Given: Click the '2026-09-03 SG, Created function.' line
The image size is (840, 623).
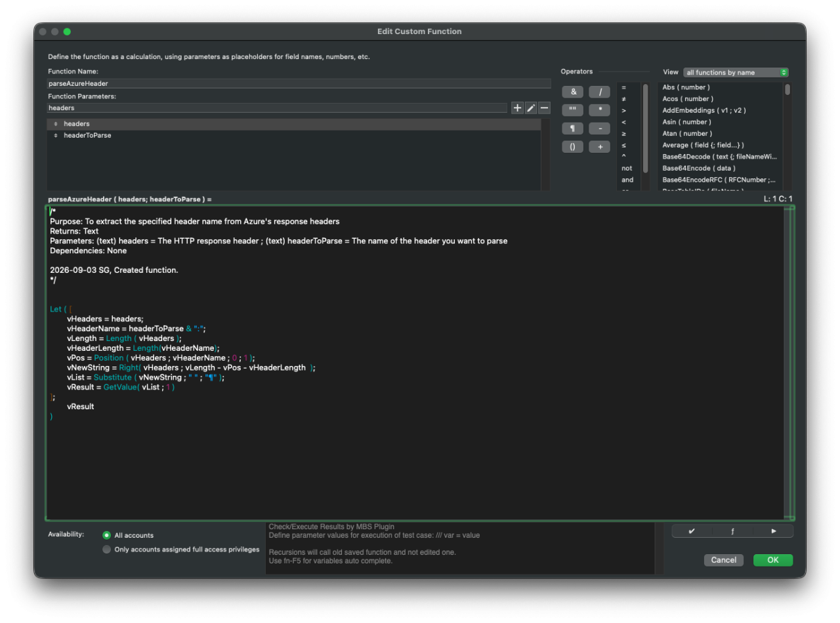Looking at the screenshot, I should [114, 270].
